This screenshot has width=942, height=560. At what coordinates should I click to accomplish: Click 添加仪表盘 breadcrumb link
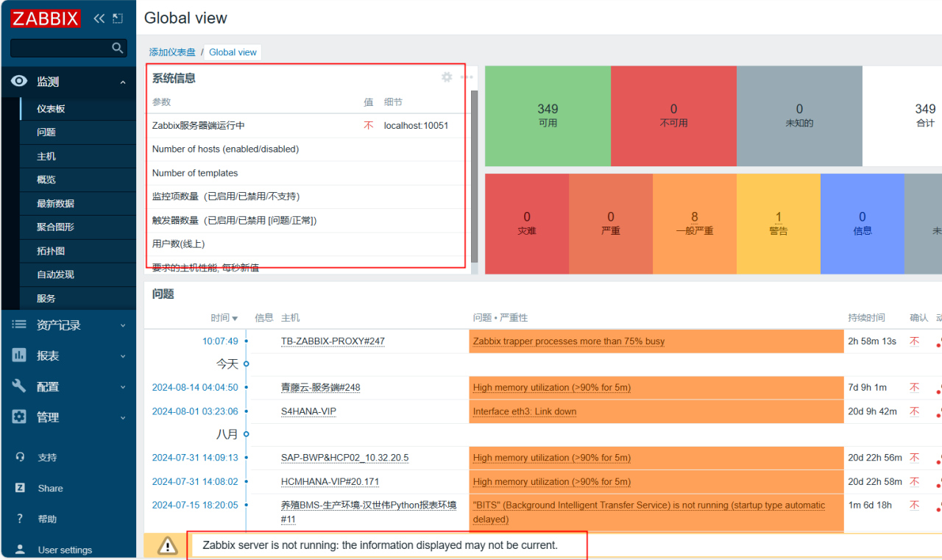pos(172,52)
